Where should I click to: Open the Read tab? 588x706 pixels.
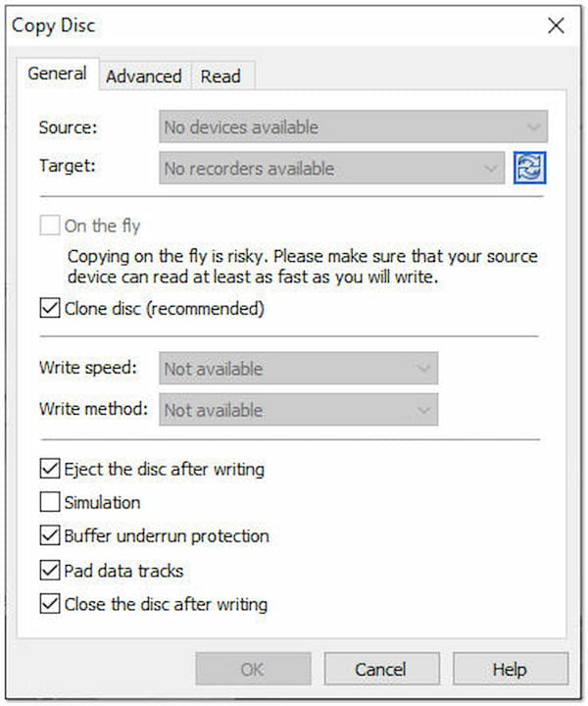[x=220, y=76]
